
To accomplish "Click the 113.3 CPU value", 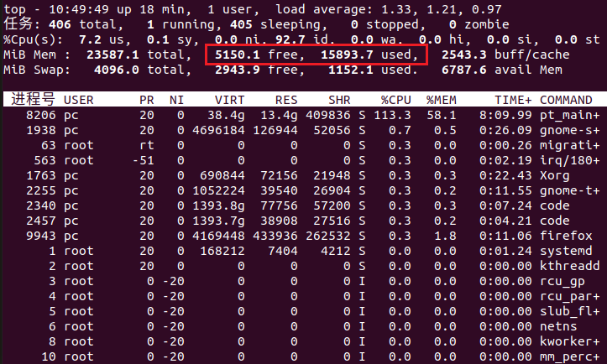I will (392, 115).
